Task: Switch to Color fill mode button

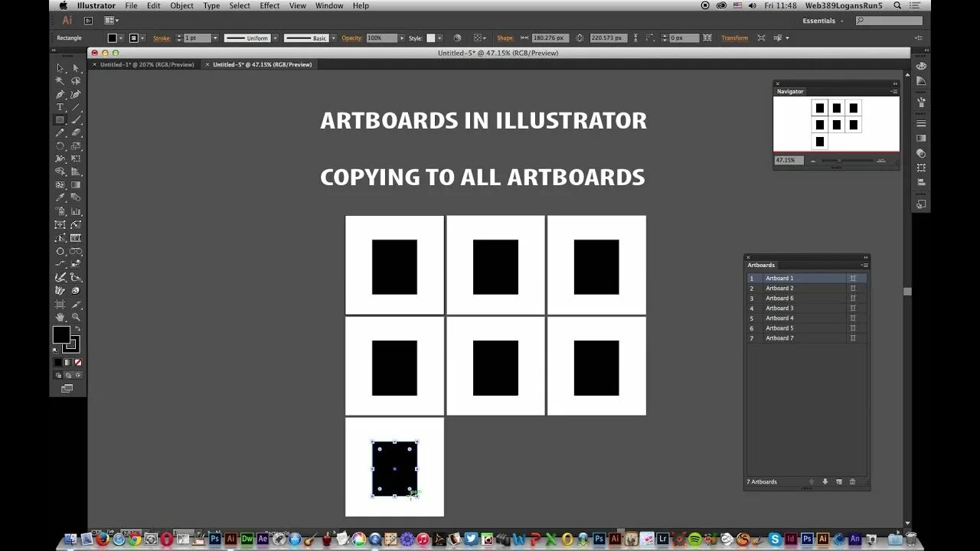Action: pyautogui.click(x=57, y=362)
